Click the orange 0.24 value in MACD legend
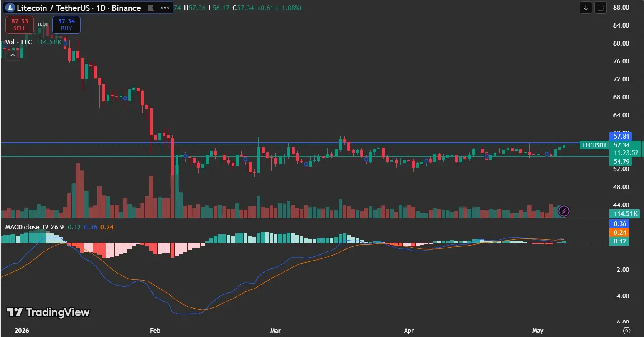This screenshot has width=644, height=337. point(107,227)
